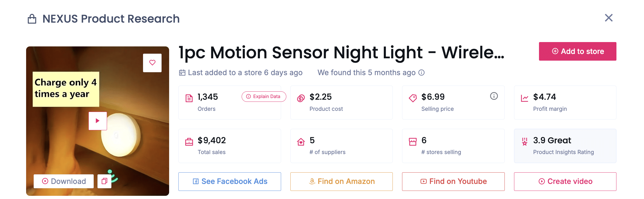644x199 pixels.
Task: Play the product video
Action: point(98,121)
